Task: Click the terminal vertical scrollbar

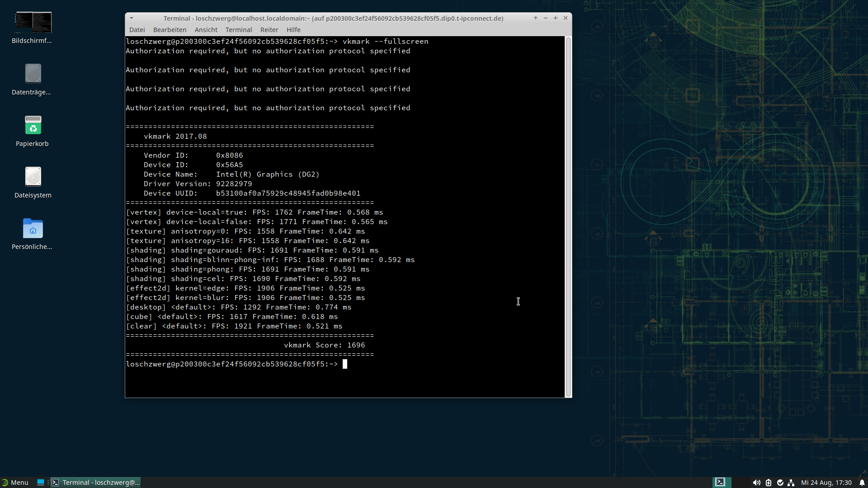Action: [568, 217]
